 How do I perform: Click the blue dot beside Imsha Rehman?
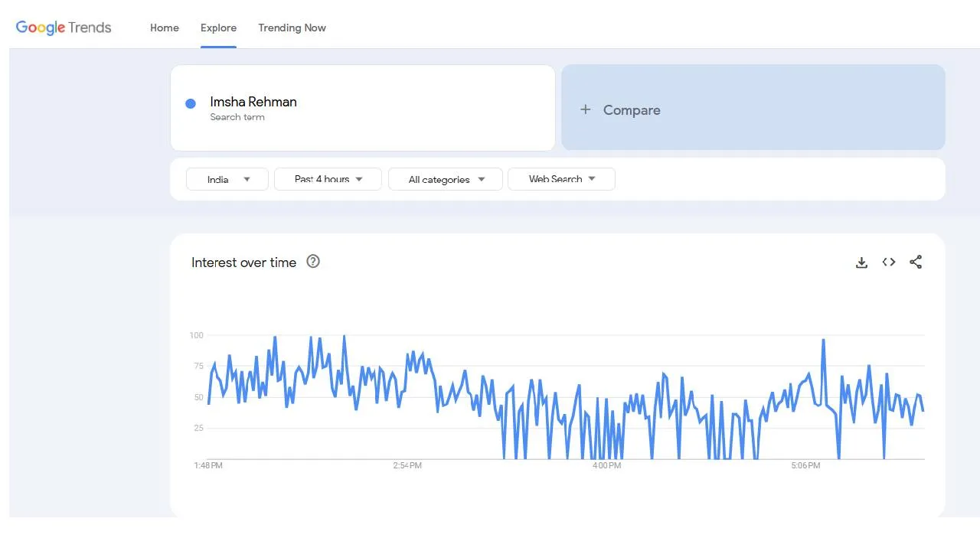click(x=191, y=103)
